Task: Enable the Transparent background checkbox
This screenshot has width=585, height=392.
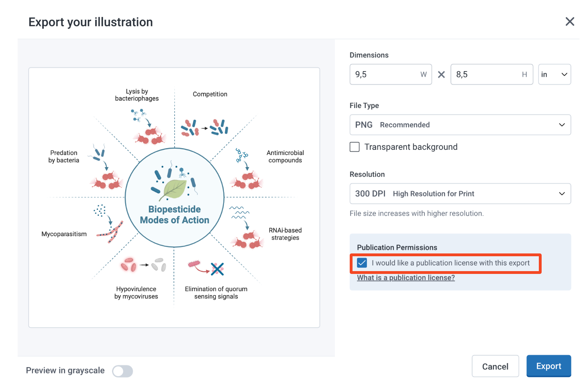Action: click(x=355, y=147)
